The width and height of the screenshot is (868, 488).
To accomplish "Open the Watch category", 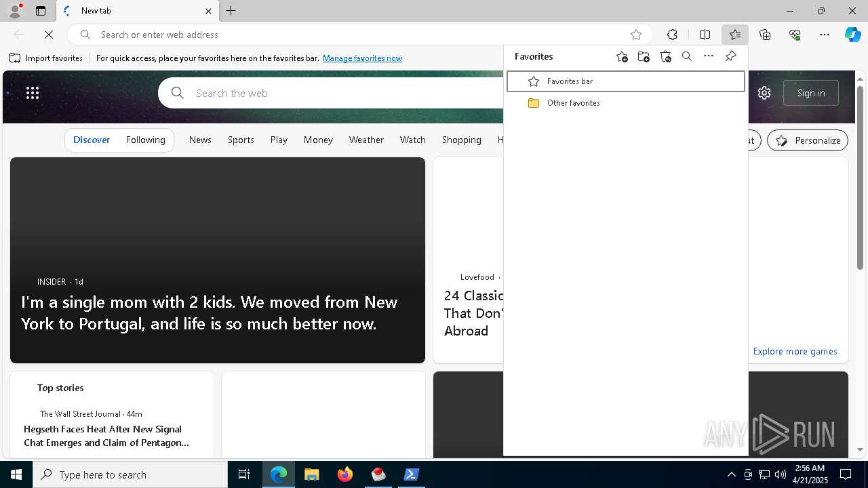I will click(413, 140).
